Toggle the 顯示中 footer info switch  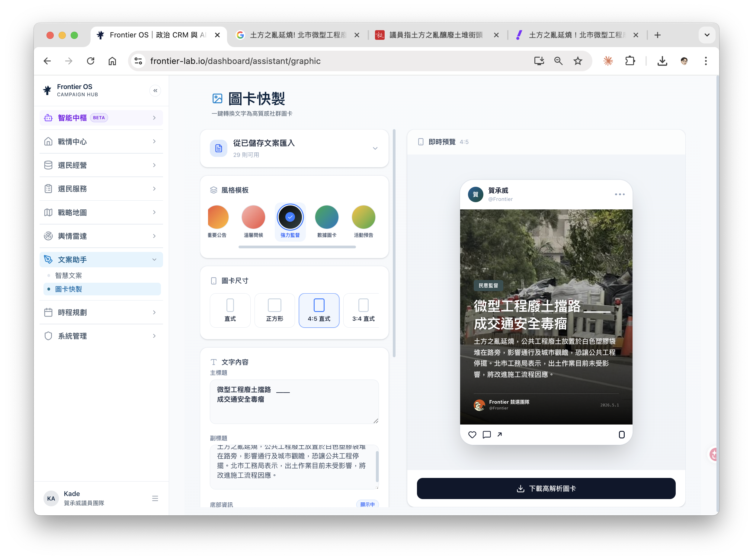point(367,504)
